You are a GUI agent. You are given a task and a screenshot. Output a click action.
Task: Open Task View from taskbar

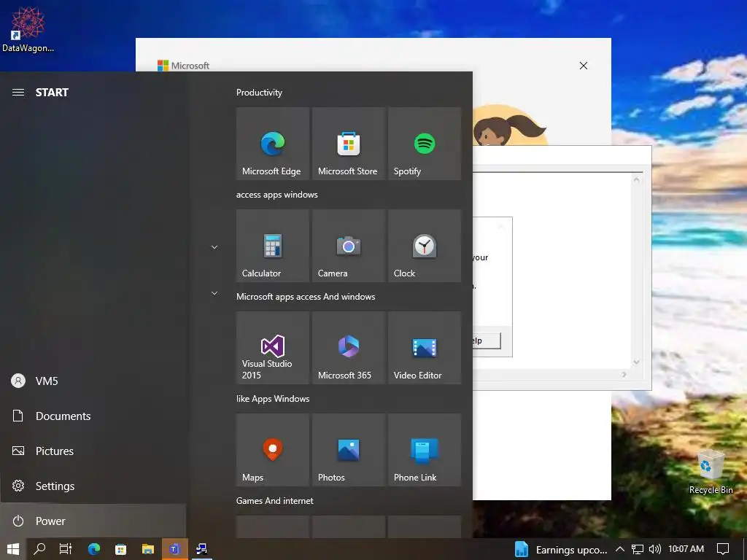tap(66, 549)
